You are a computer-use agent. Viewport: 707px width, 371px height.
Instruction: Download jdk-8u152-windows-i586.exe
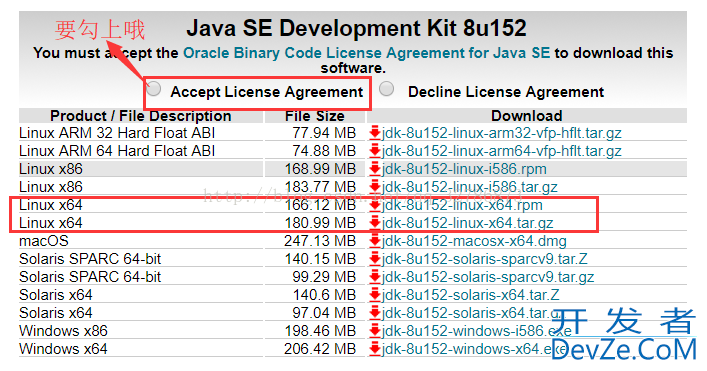[x=477, y=331]
